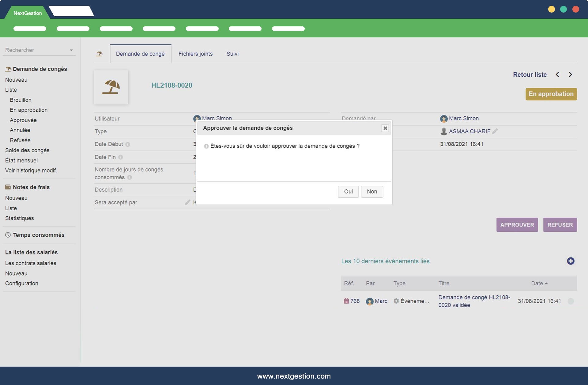Confirm approval by clicking Oui
Screen dimensions: 588x385
click(x=348, y=192)
